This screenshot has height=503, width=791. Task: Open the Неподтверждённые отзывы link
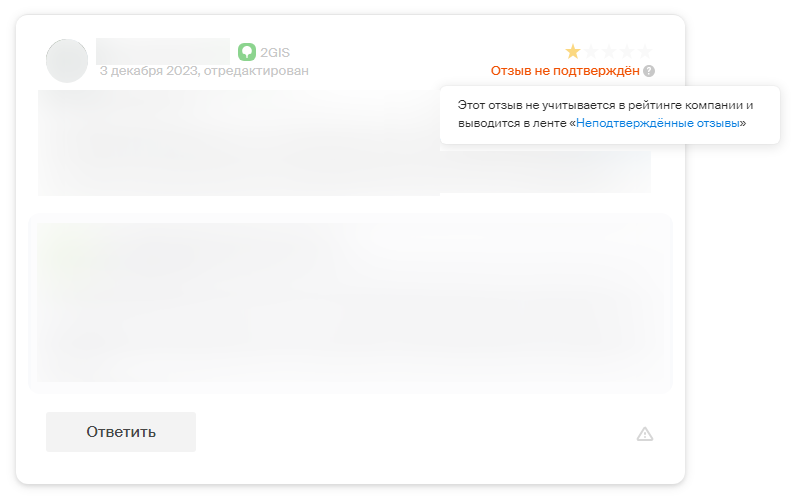[x=658, y=123]
